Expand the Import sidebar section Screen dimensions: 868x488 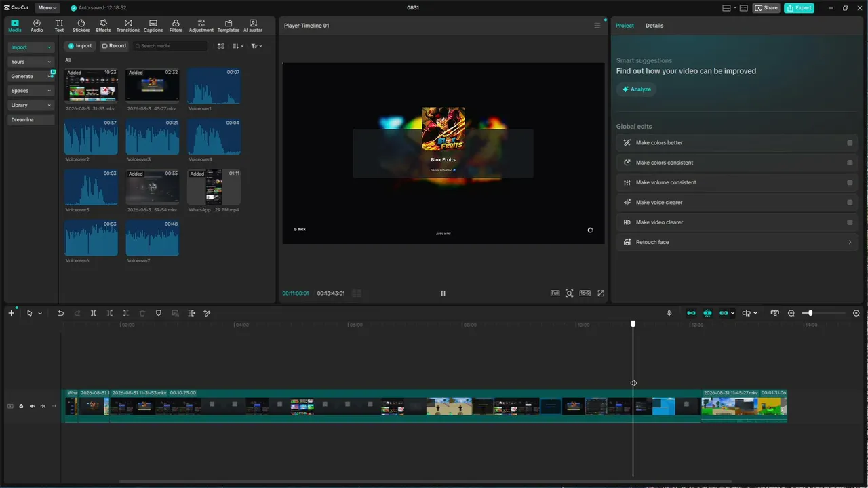pyautogui.click(x=31, y=47)
